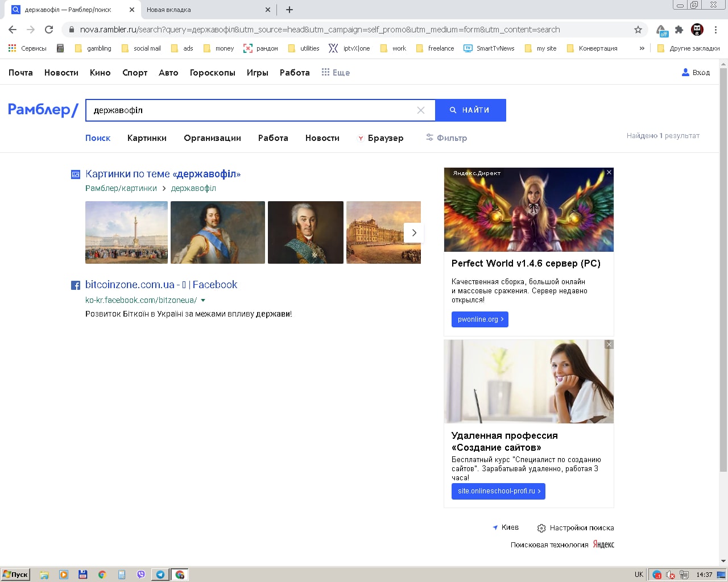Open the utilities bookmarks folder
The width and height of the screenshot is (728, 582).
point(304,48)
